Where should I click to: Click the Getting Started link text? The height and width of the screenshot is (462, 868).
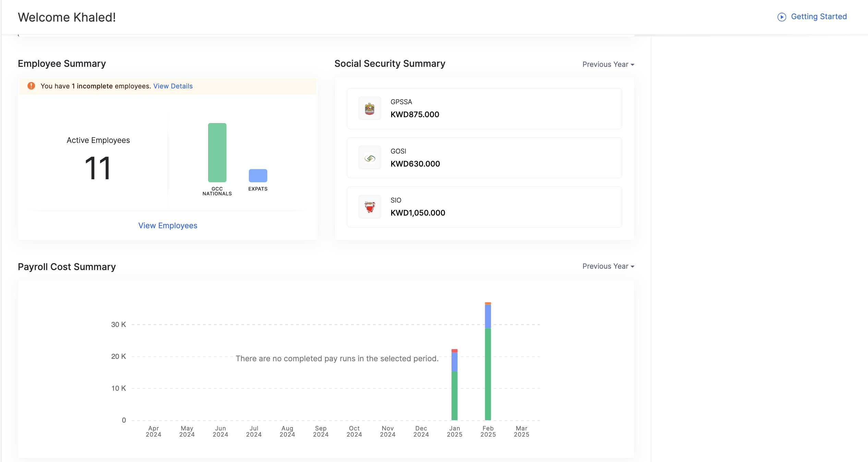click(819, 16)
